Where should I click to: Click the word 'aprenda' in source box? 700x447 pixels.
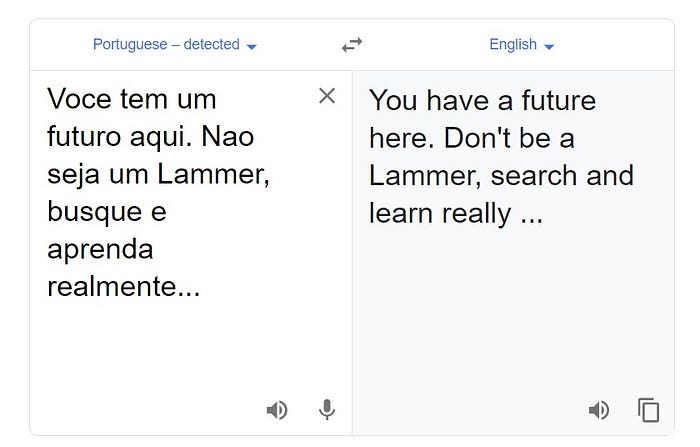[x=100, y=250]
